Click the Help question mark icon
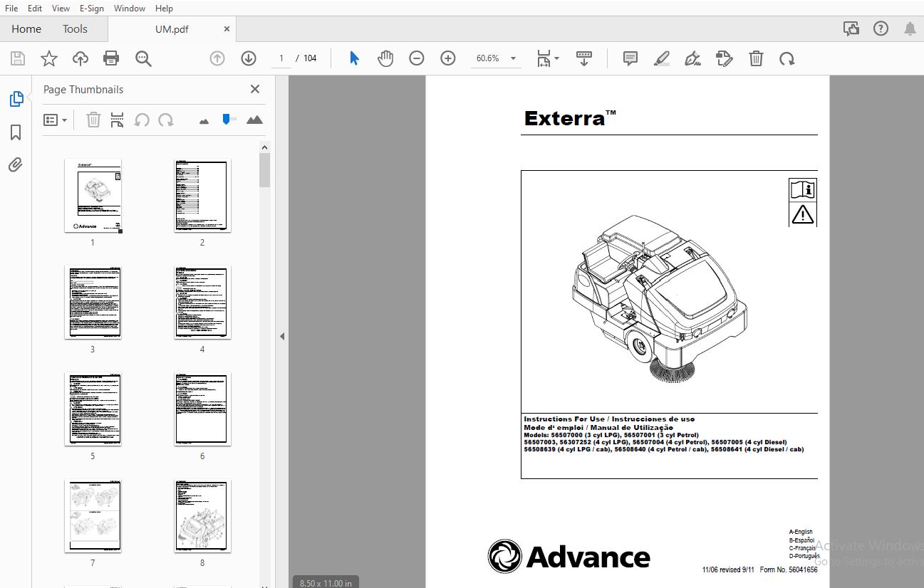 pyautogui.click(x=881, y=28)
